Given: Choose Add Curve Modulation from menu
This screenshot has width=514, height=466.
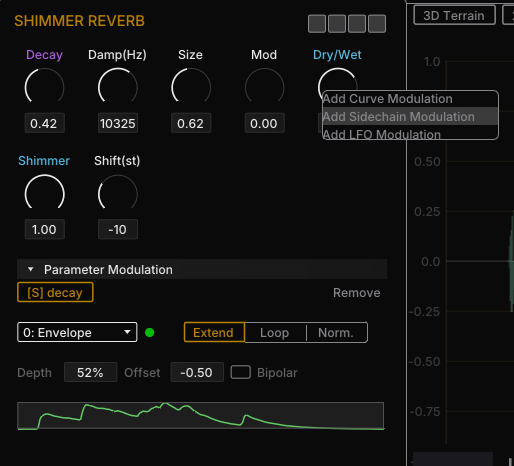Looking at the screenshot, I should point(410,99).
